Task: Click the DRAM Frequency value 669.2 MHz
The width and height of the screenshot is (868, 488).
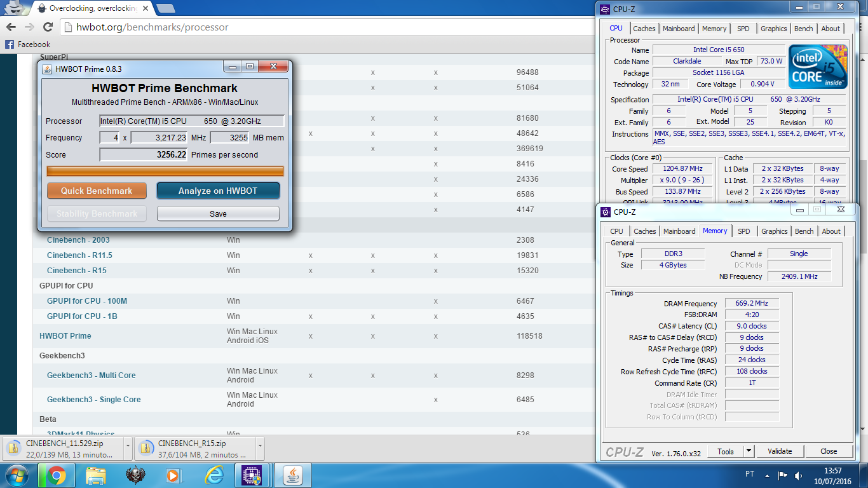Action: pos(753,304)
